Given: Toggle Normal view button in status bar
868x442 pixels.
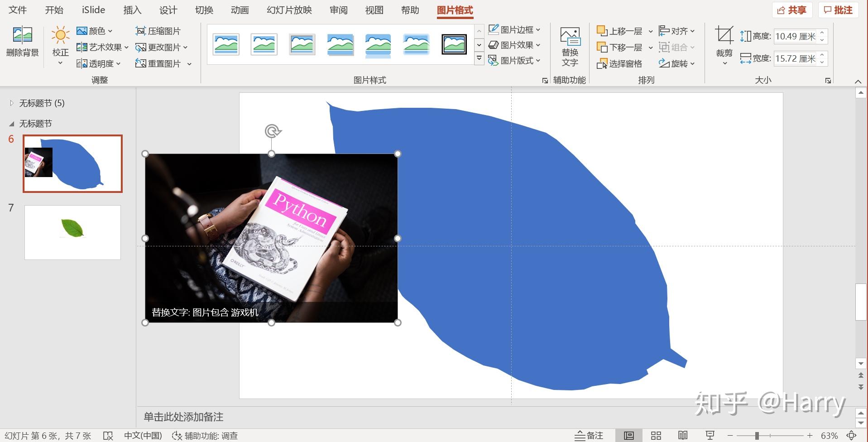Looking at the screenshot, I should (x=629, y=436).
